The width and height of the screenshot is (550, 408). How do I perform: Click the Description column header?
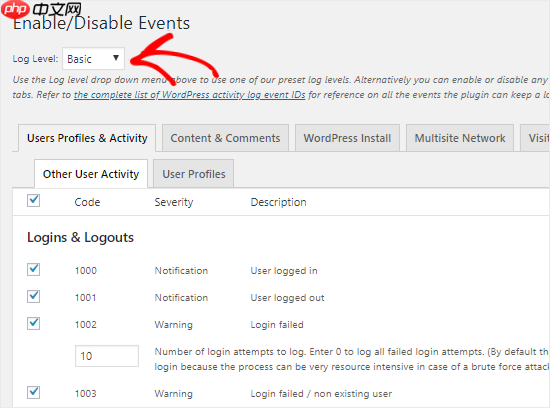point(279,202)
